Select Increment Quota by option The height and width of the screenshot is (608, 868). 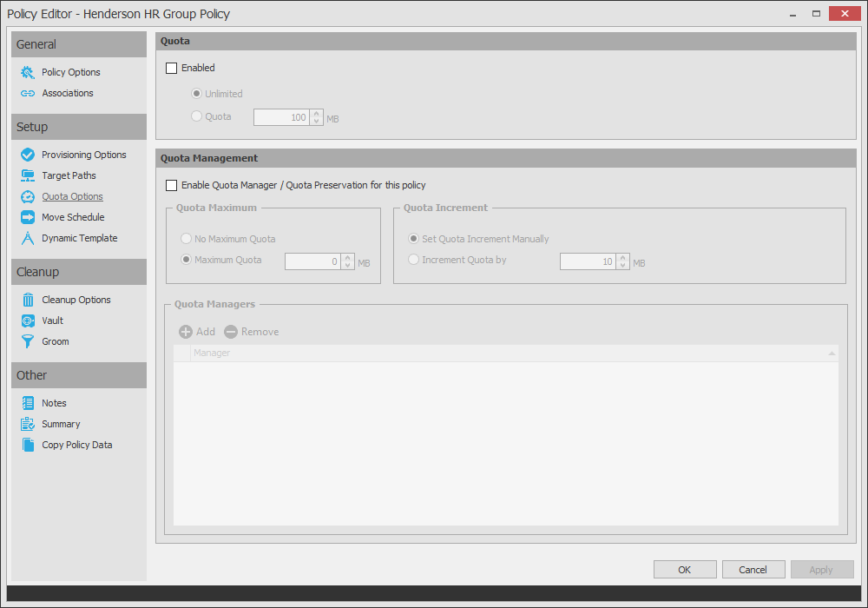coord(413,260)
